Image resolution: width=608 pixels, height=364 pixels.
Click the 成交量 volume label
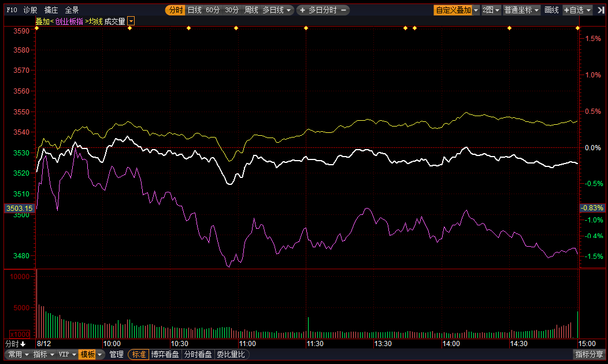tap(115, 22)
